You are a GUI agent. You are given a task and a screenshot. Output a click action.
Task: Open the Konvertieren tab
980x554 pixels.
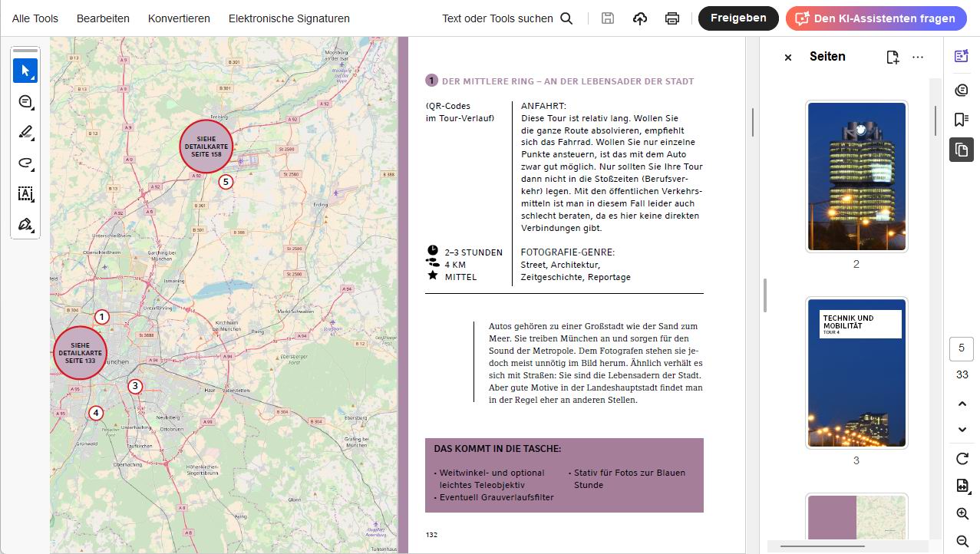pos(179,18)
